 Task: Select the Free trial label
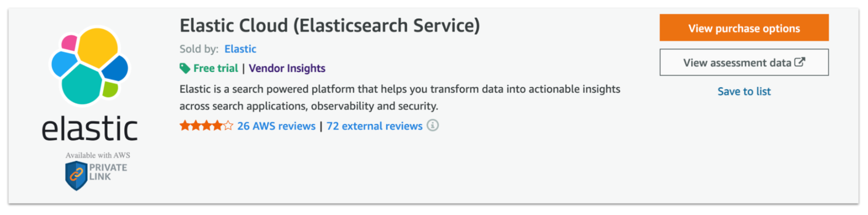coord(215,68)
